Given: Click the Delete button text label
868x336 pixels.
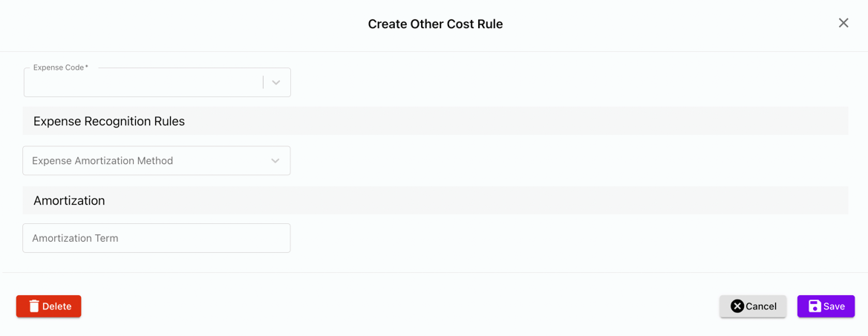Looking at the screenshot, I should tap(57, 306).
